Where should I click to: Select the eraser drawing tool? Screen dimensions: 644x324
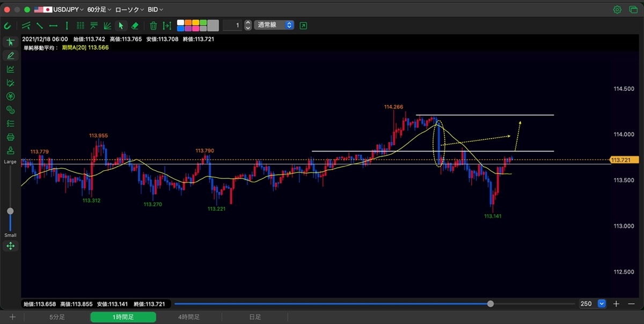tap(135, 25)
